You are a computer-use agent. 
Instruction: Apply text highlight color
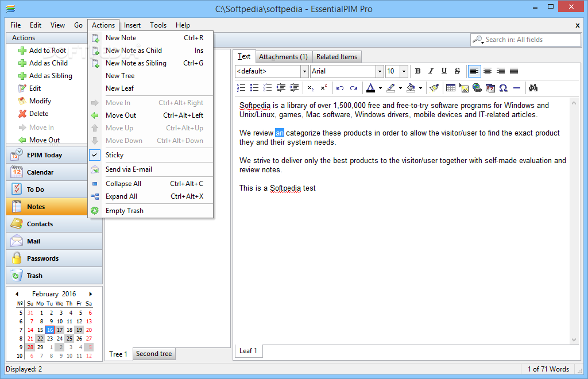click(x=390, y=88)
